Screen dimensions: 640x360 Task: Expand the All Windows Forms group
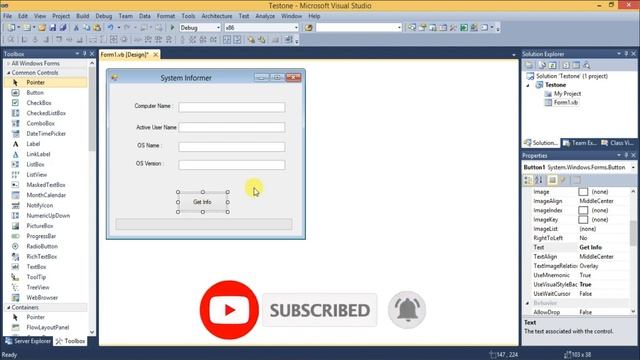[9, 63]
